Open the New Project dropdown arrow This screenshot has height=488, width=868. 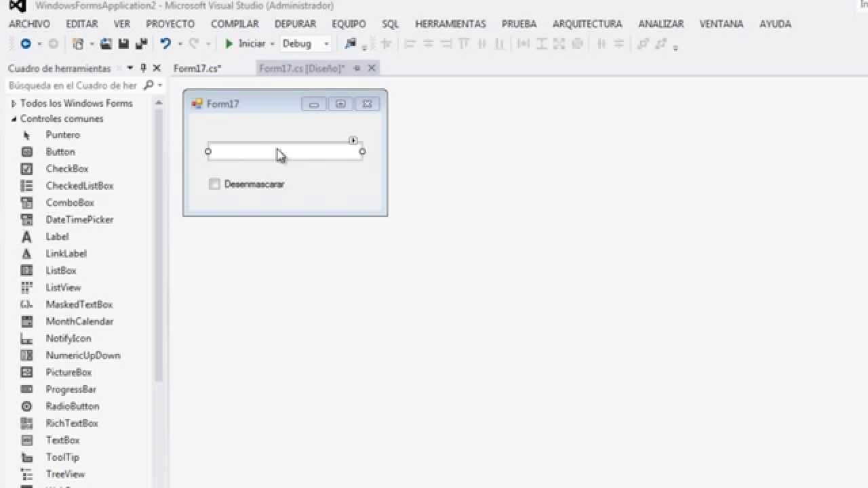[91, 44]
